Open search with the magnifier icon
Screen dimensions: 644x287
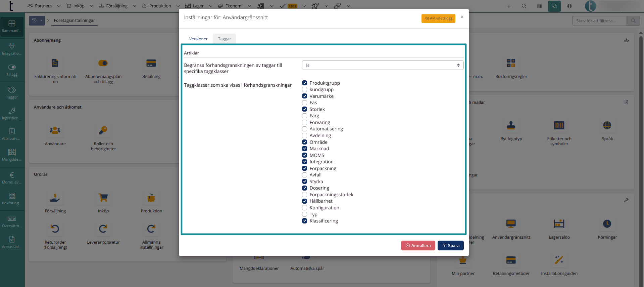[524, 6]
